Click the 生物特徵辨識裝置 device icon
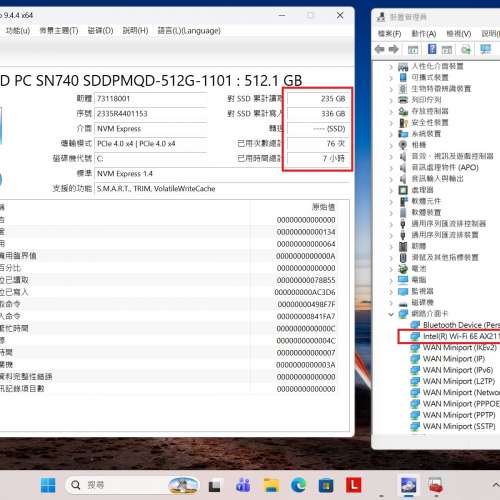 [403, 89]
